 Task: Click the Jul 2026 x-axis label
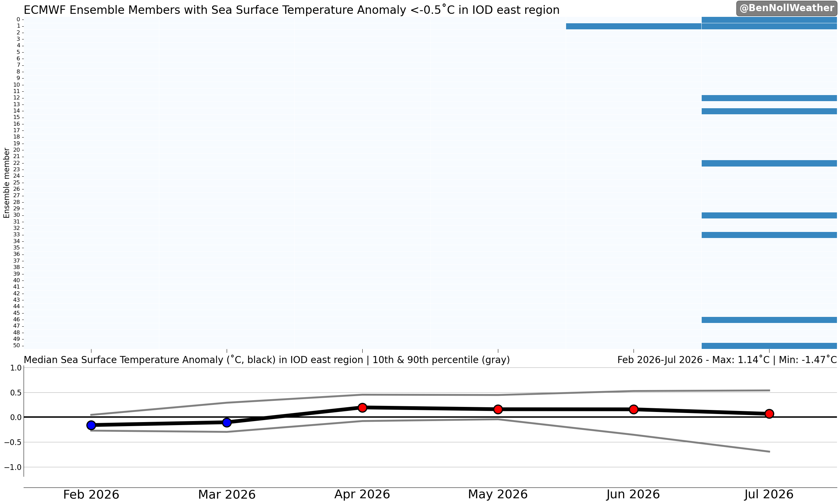click(x=768, y=495)
